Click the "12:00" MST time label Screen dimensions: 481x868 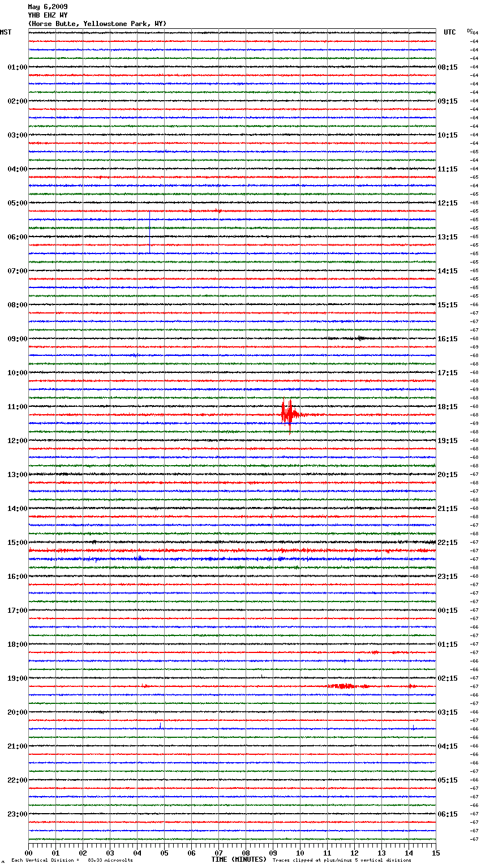point(18,441)
